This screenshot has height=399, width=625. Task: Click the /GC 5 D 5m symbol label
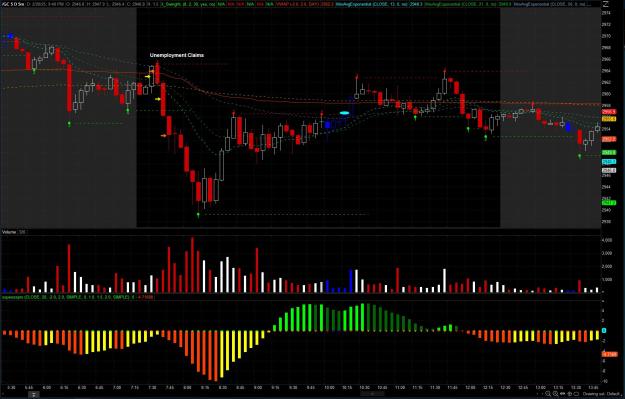(x=13, y=4)
